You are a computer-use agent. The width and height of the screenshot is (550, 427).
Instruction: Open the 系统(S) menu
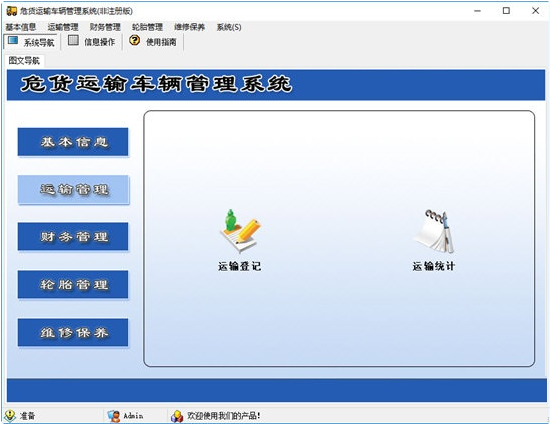[229, 27]
